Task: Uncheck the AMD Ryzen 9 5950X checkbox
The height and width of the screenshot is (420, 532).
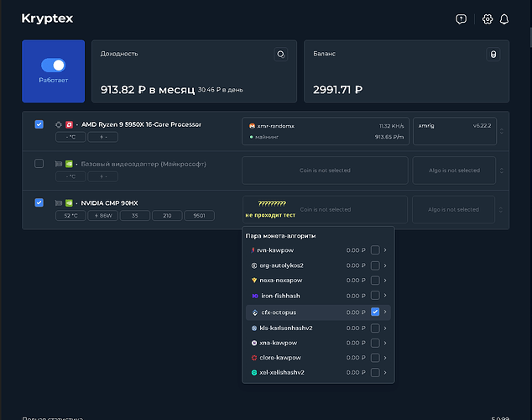Action: (39, 124)
